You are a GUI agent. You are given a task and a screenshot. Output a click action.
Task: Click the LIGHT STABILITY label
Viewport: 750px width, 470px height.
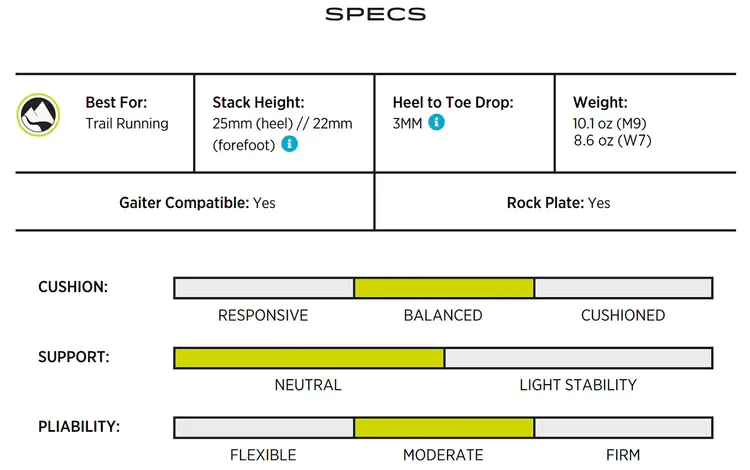pos(578,385)
